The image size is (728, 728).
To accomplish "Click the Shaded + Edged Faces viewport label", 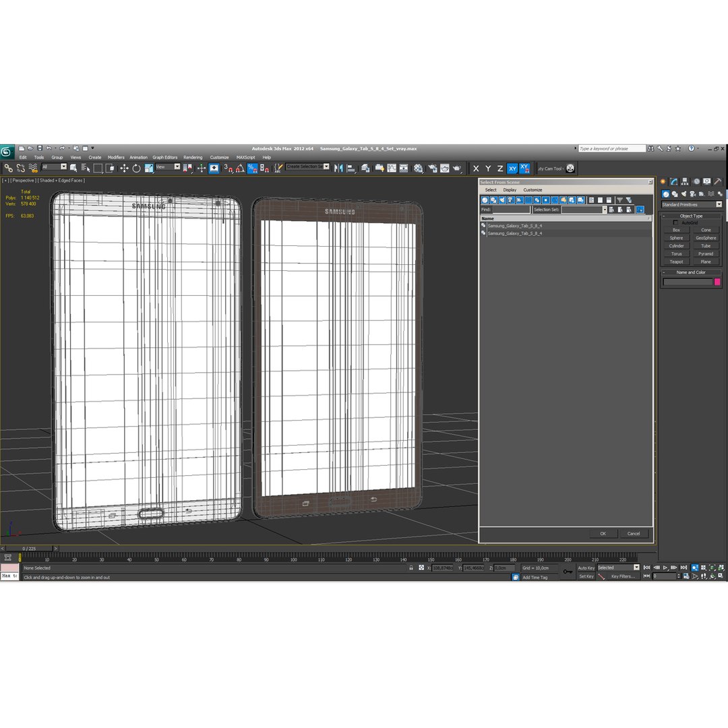I will pyautogui.click(x=62, y=180).
